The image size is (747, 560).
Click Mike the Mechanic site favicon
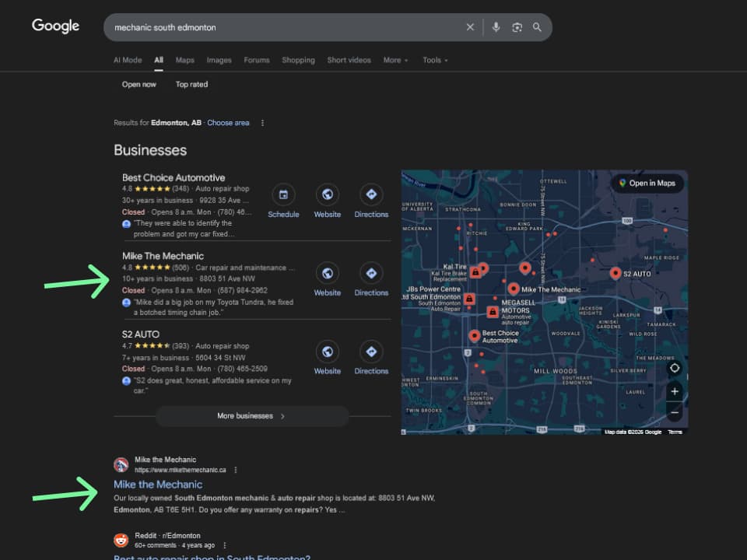(x=121, y=464)
